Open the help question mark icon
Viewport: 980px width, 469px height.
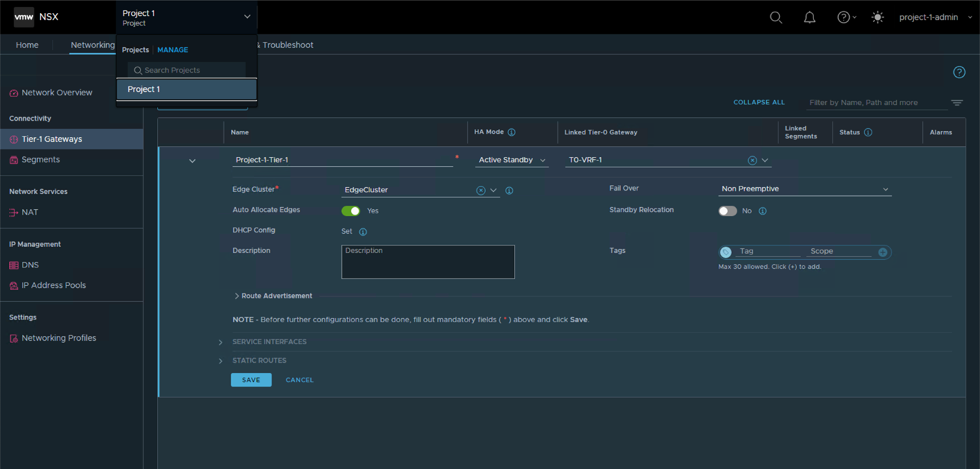[843, 17]
